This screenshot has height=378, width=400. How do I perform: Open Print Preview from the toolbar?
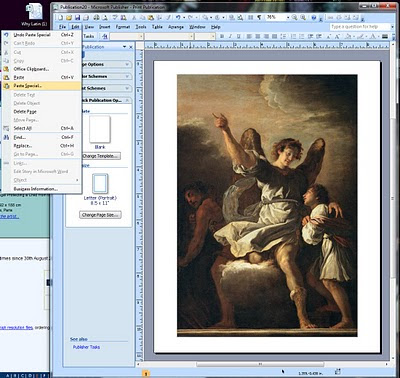tap(104, 17)
